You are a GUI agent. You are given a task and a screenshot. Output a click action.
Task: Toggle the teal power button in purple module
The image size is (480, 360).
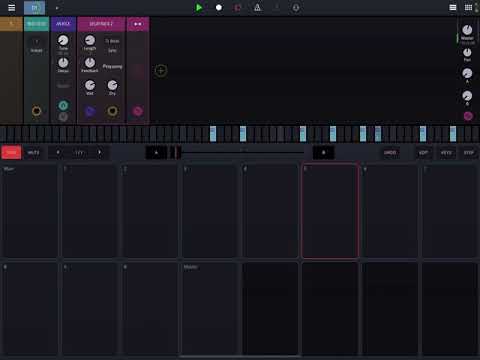(63, 106)
